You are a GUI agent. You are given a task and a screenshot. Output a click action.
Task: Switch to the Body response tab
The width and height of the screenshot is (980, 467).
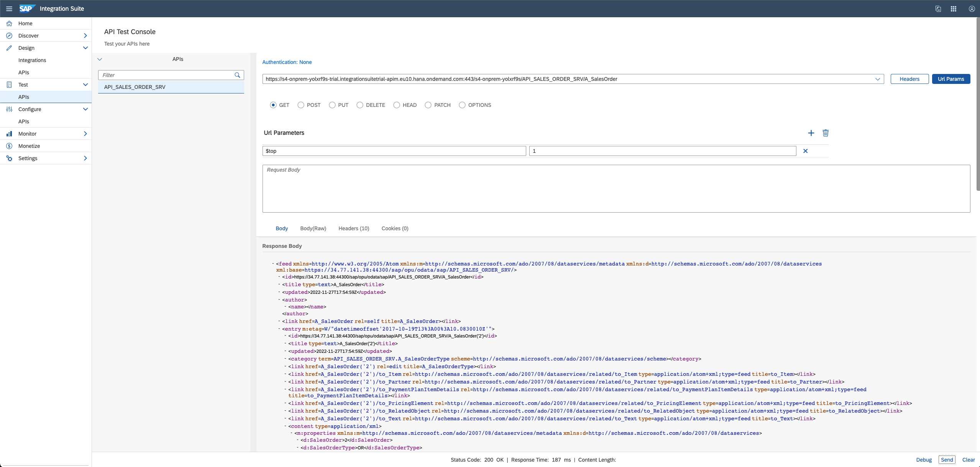[x=282, y=228]
